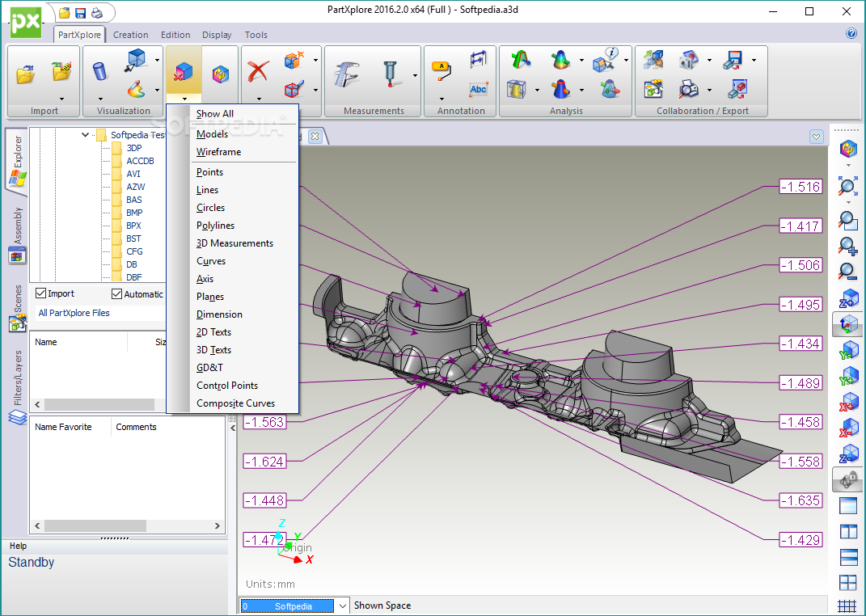866x616 pixels.
Task: Select the ACCDB folder in tree
Action: 140,161
